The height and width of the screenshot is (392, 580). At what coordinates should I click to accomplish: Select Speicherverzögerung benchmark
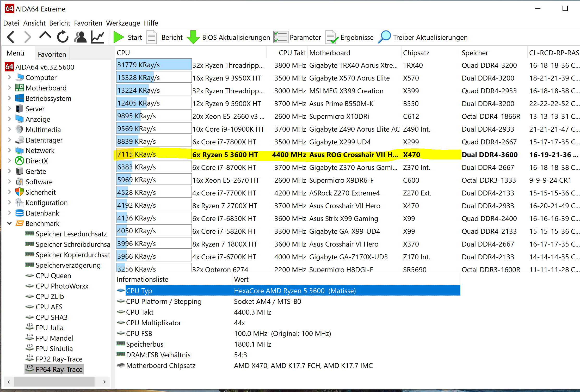(x=68, y=265)
